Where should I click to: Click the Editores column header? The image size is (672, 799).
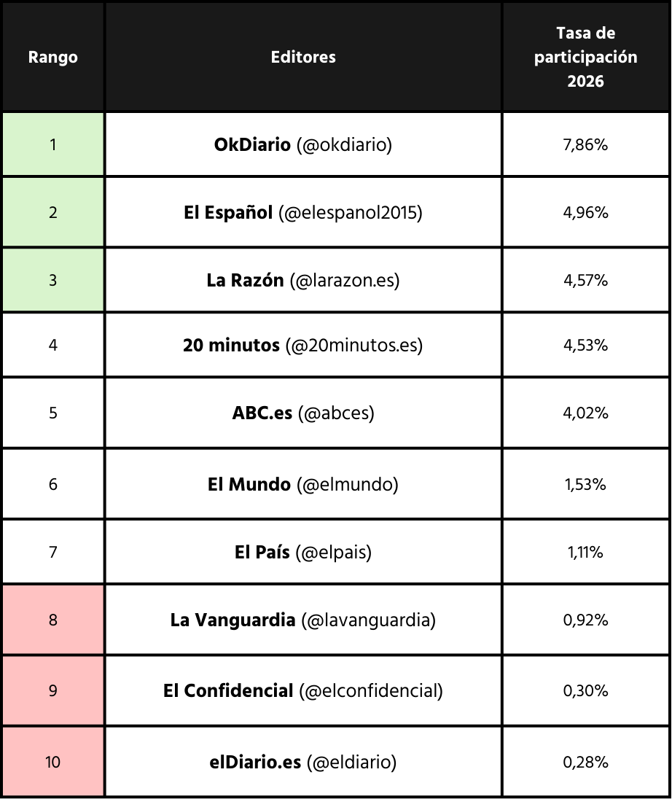[303, 57]
